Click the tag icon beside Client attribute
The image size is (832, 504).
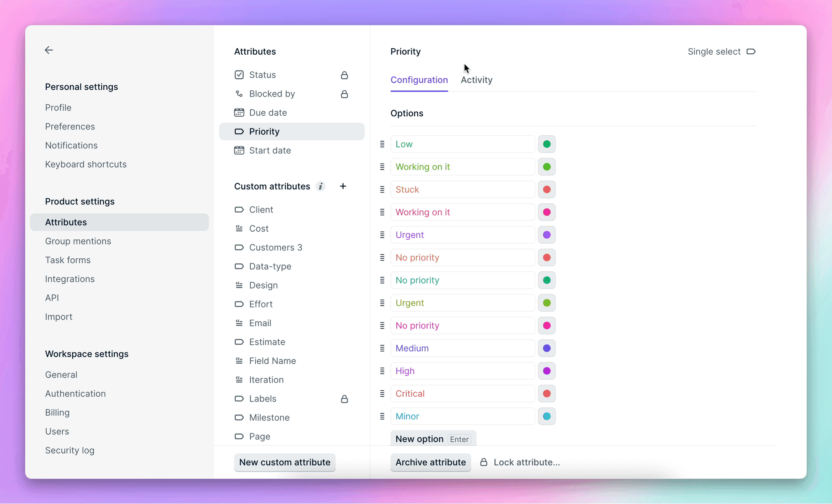(239, 210)
